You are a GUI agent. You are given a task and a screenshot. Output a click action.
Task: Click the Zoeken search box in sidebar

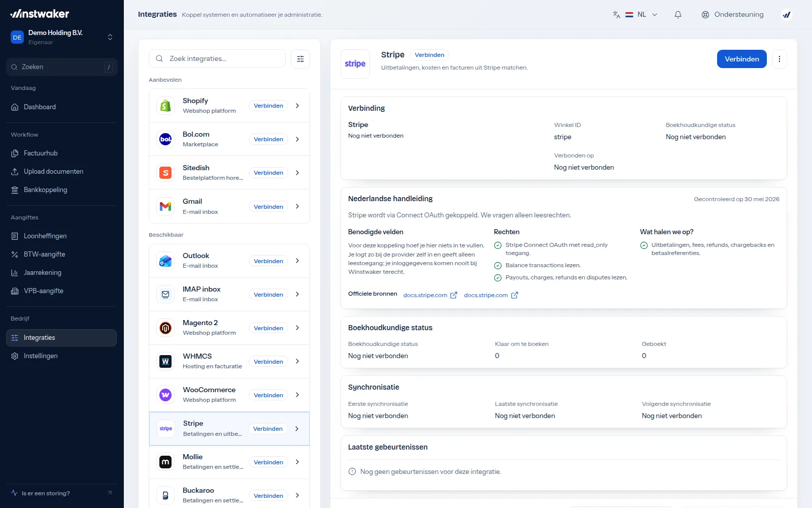(x=61, y=67)
